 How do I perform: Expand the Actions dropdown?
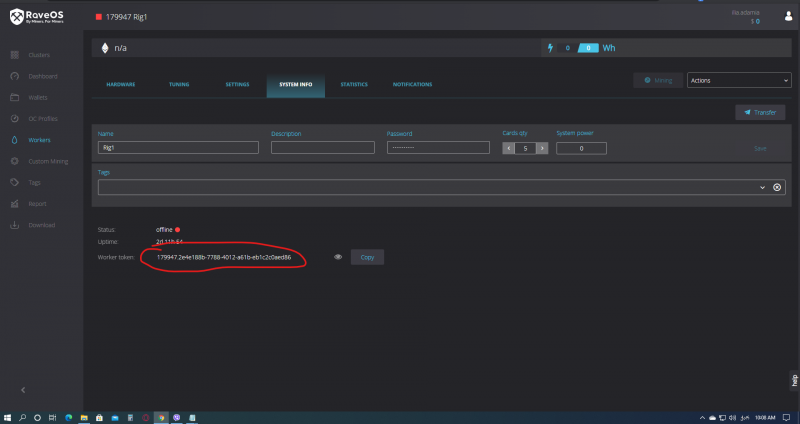click(739, 80)
